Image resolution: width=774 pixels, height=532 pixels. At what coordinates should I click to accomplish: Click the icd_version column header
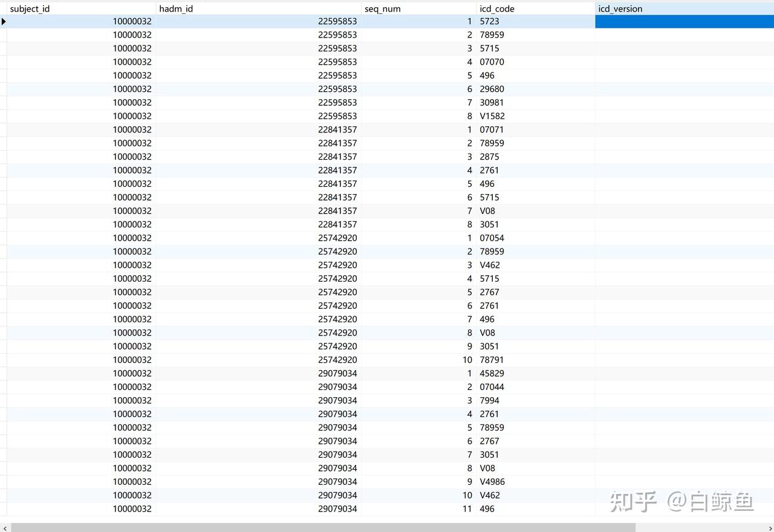coord(685,8)
